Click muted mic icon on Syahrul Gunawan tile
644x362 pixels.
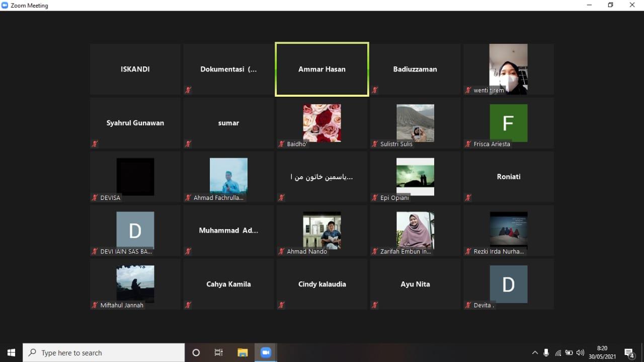(95, 144)
